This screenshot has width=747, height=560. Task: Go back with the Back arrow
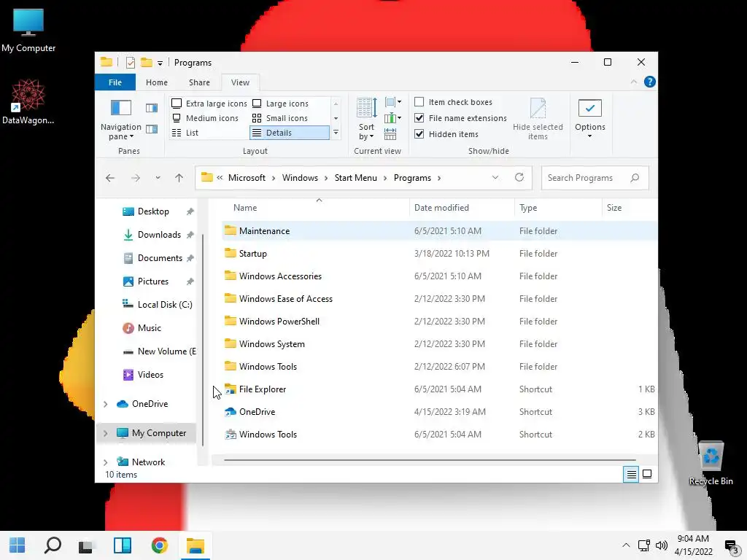click(x=110, y=178)
